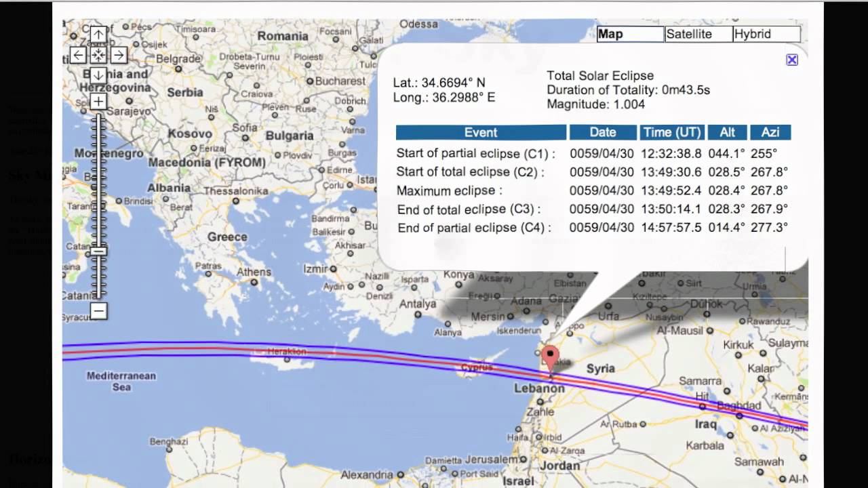Click the Mediterranean Sea label
This screenshot has width=868, height=488.
121,381
